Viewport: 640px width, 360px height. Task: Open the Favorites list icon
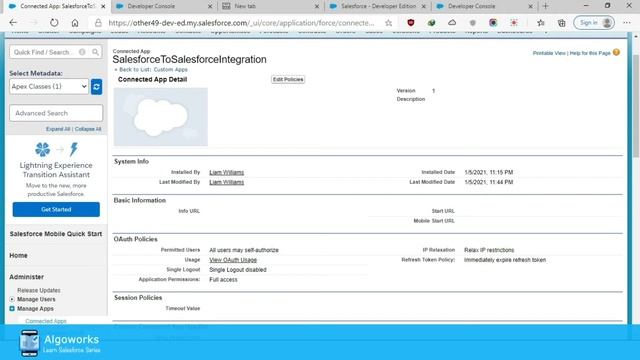tap(541, 23)
